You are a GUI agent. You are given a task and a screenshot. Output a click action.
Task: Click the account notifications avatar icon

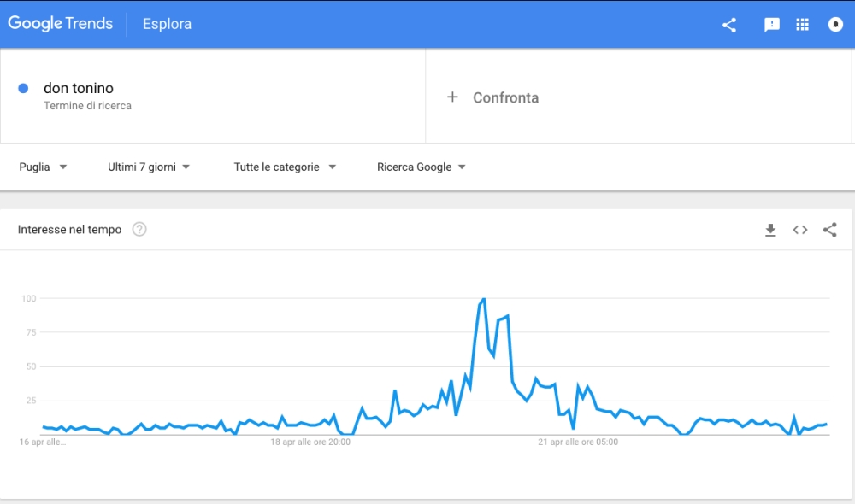point(835,25)
